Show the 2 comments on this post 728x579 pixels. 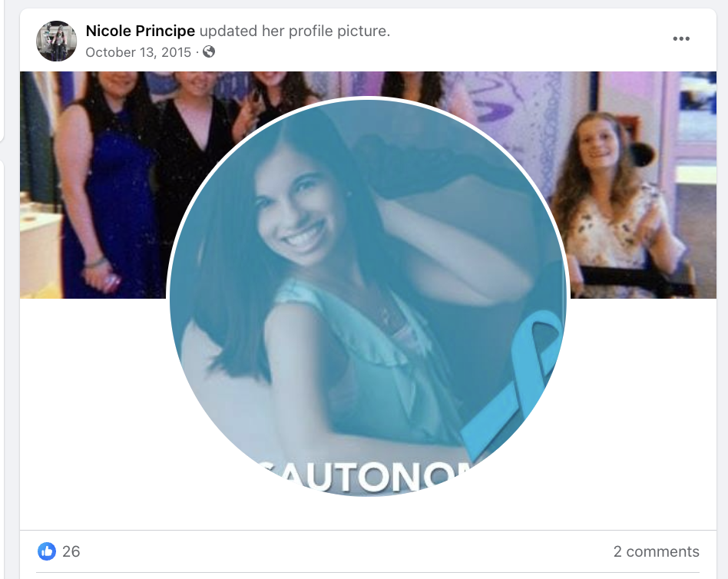click(x=656, y=551)
